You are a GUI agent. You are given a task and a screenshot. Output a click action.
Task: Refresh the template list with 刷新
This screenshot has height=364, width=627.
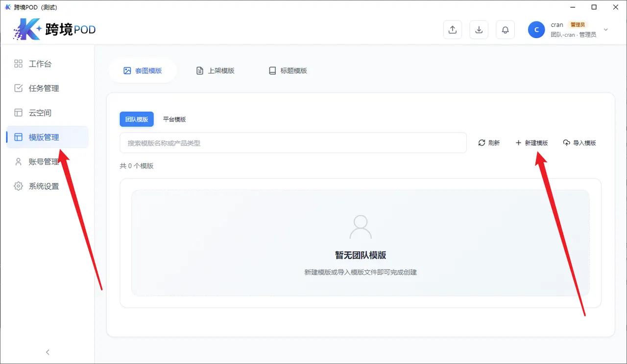point(489,143)
